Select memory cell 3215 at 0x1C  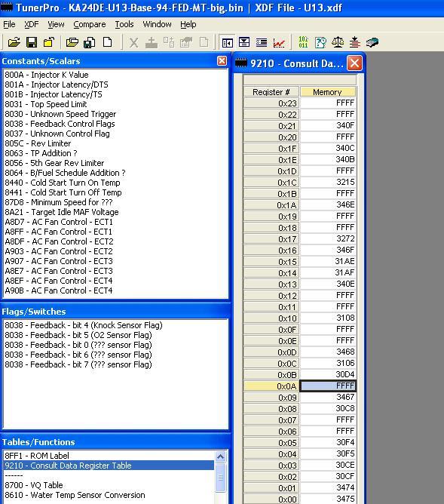click(x=328, y=183)
